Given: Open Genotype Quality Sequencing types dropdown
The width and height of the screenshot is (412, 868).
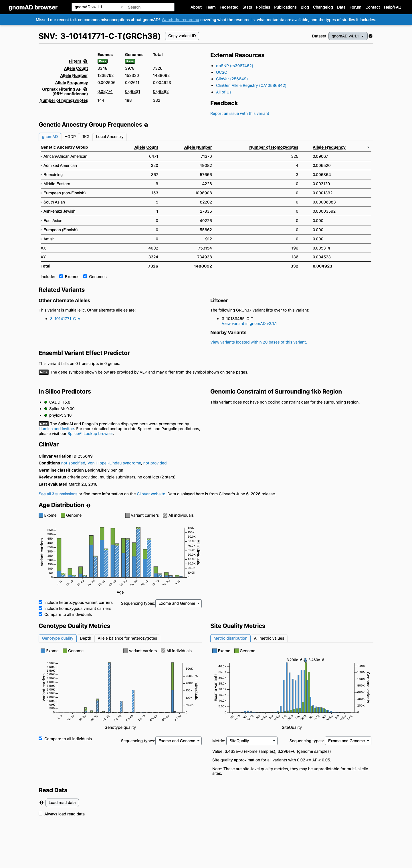Looking at the screenshot, I should click(179, 741).
